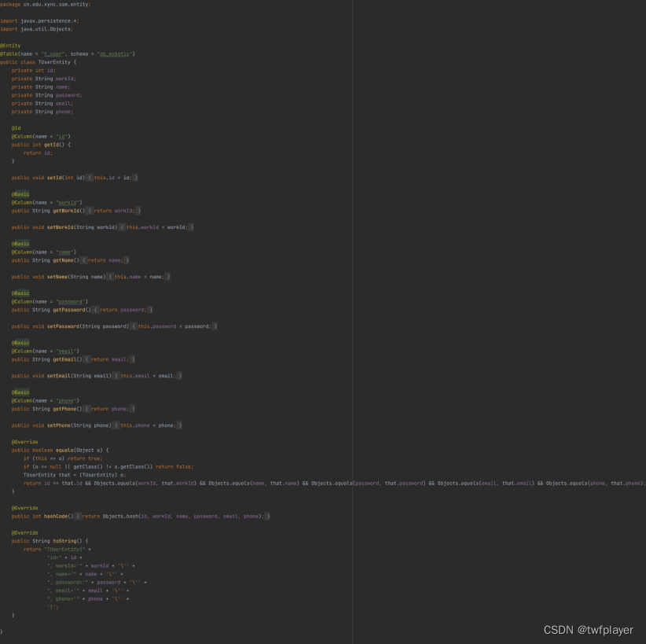Screen dimensions: 646x644
Task: Click the equals method name
Action: pos(64,451)
